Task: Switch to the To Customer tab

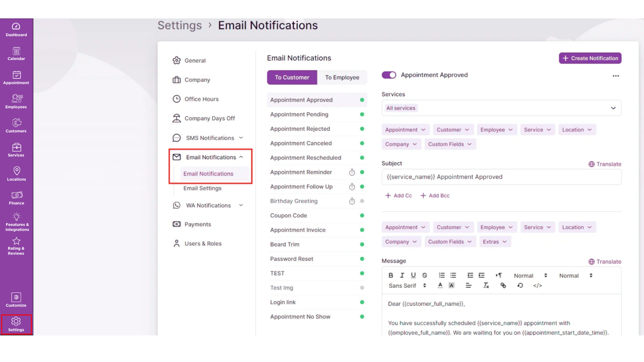Action: tap(292, 77)
